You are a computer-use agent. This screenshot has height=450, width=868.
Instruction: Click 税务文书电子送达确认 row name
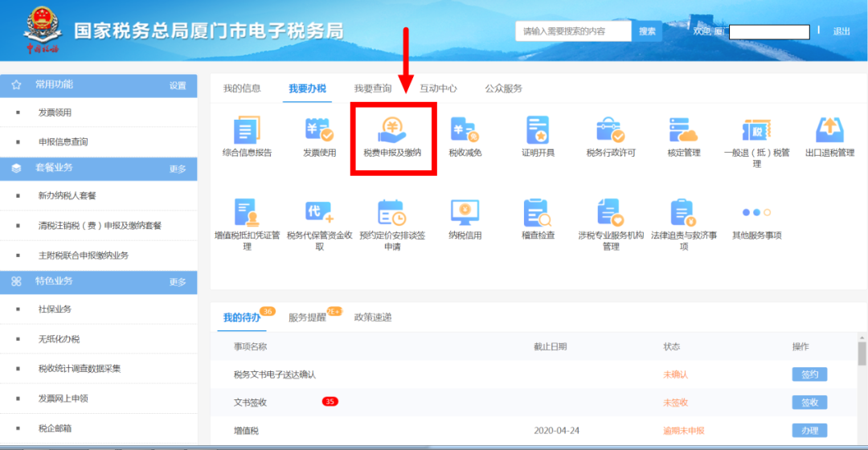coord(275,374)
